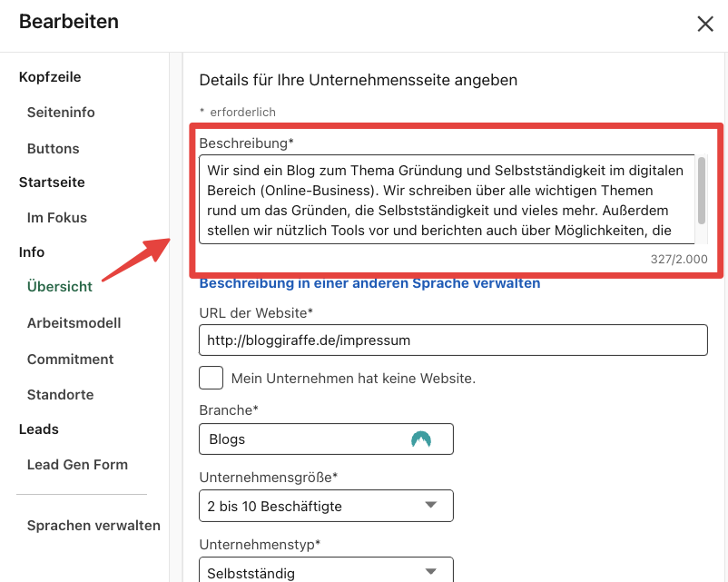This screenshot has width=728, height=582.
Task: Click 'Beschreibung in einer anderen Sprache verwalten' link
Action: tap(369, 283)
